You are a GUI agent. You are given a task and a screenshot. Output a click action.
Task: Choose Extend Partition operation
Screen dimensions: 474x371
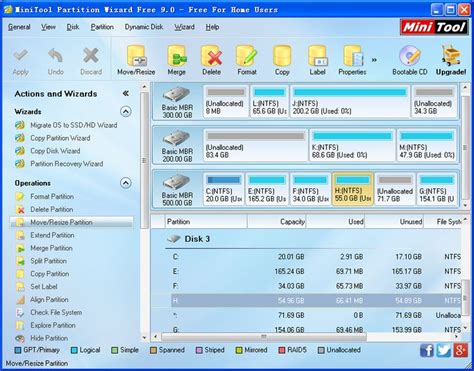pos(45,235)
